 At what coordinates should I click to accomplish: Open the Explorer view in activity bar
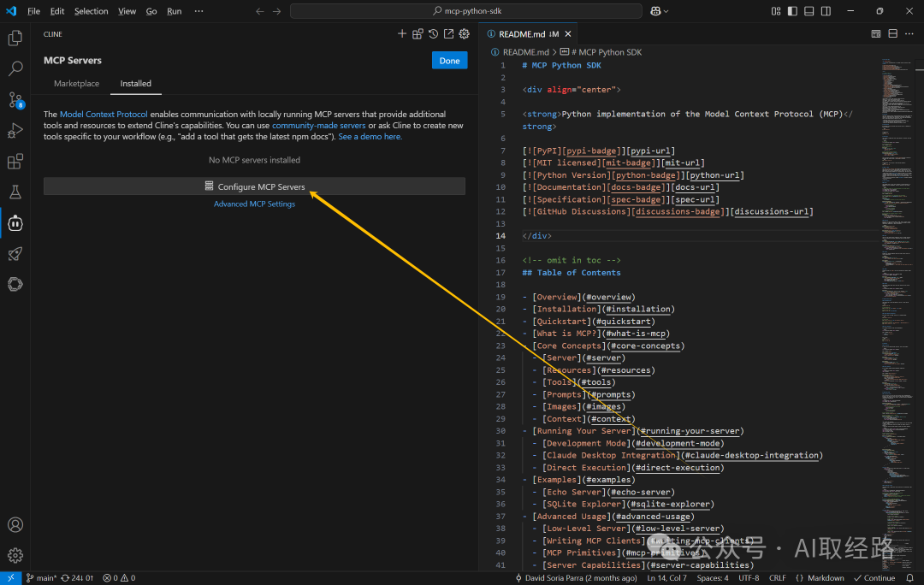pos(15,38)
